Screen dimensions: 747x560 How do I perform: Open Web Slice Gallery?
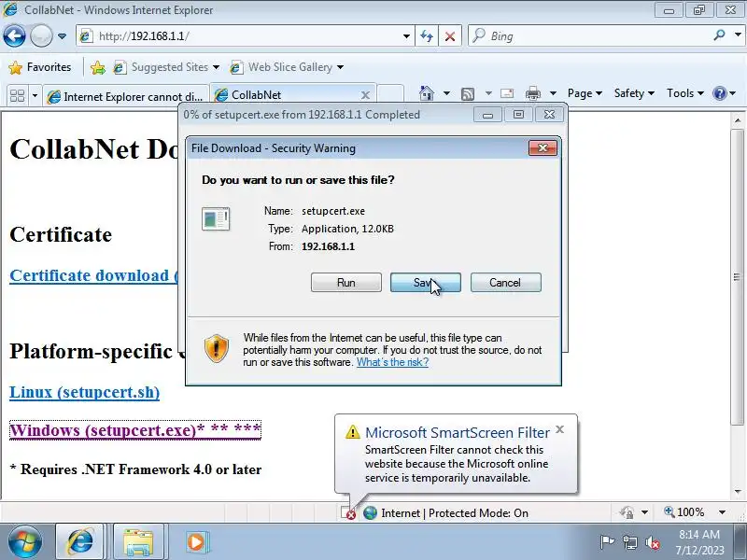tap(287, 67)
